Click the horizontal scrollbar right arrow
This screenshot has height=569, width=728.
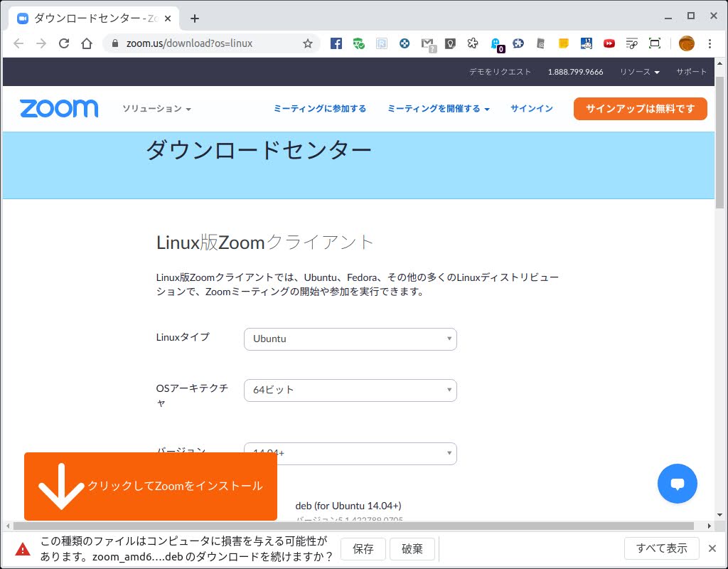pos(709,526)
